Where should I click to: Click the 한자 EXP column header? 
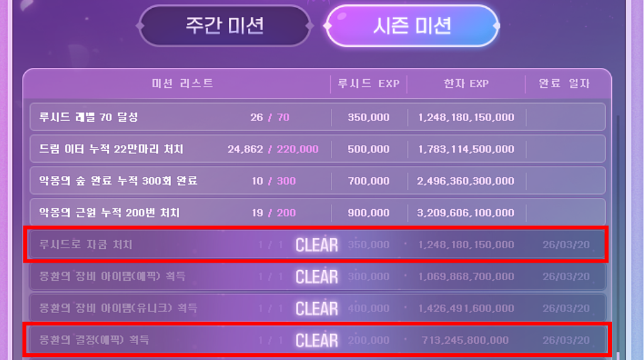coord(465,84)
